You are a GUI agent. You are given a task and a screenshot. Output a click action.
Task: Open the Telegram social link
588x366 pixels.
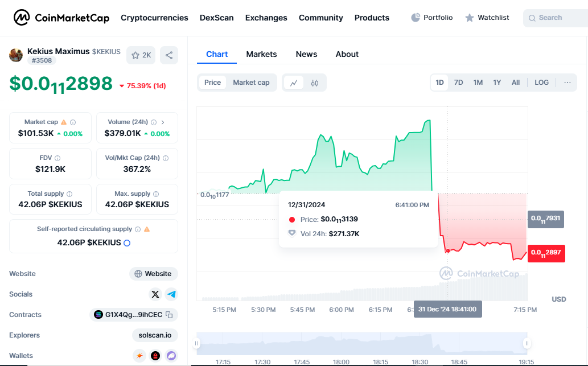pyautogui.click(x=172, y=294)
